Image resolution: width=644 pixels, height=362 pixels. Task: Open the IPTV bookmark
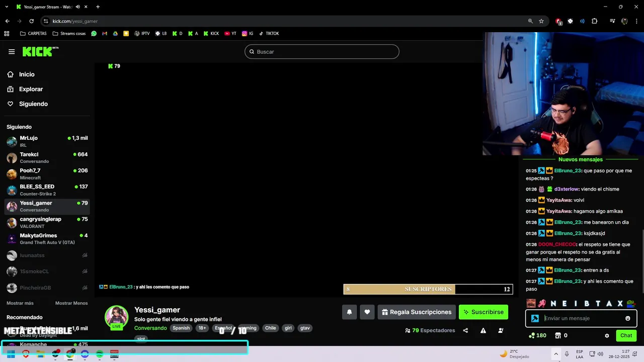point(142,34)
